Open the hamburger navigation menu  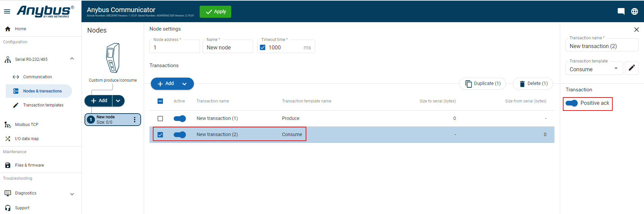[x=7, y=11]
